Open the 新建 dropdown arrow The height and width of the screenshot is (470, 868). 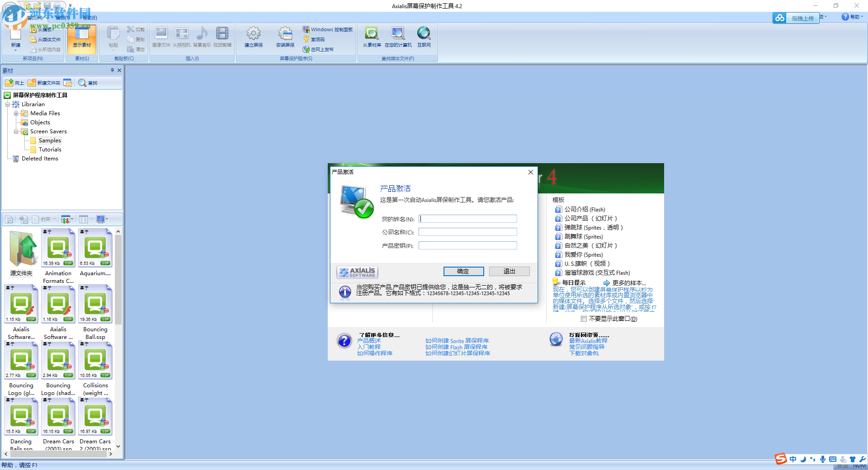[15, 50]
